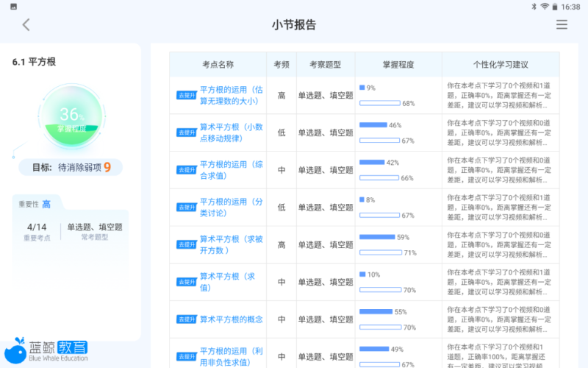Screen dimensions: 588x368
Task: Click 去提升 for 算术平方根（小数点移动规律）
Action: [187, 132]
